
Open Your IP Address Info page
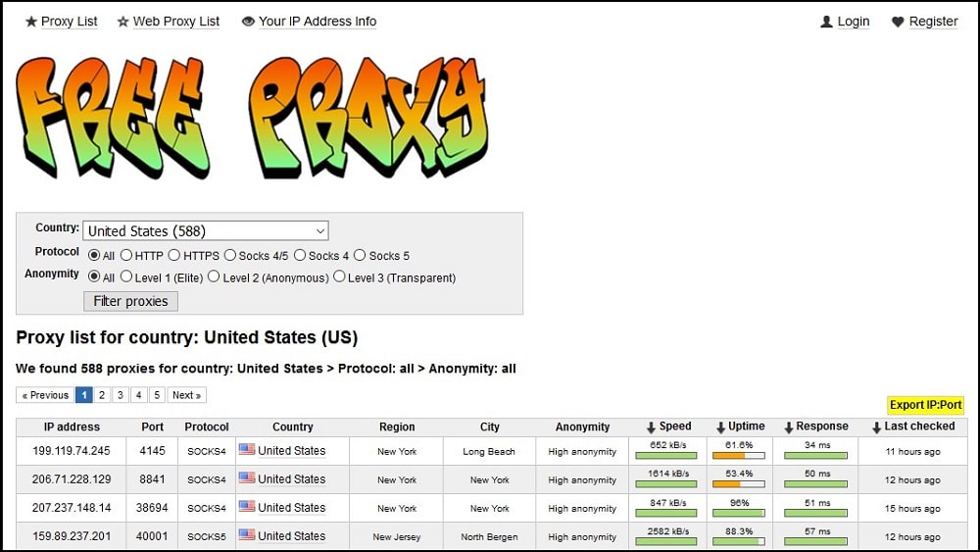pos(318,22)
